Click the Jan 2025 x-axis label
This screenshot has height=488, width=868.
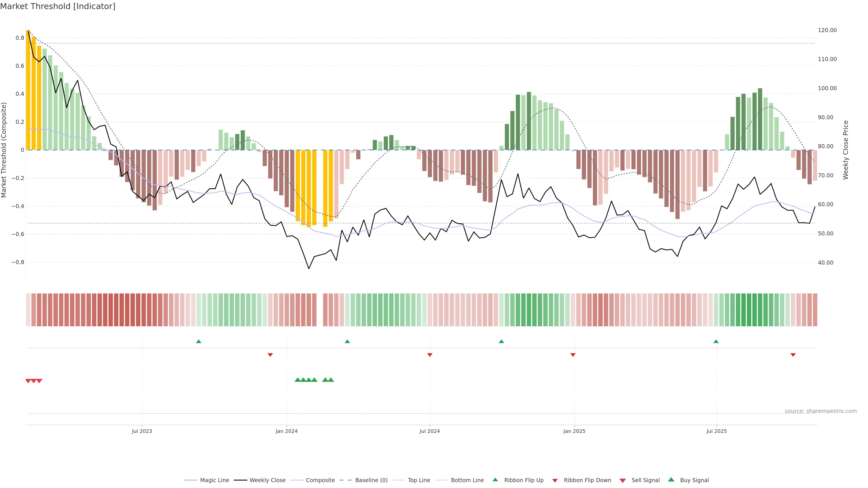pos(574,431)
